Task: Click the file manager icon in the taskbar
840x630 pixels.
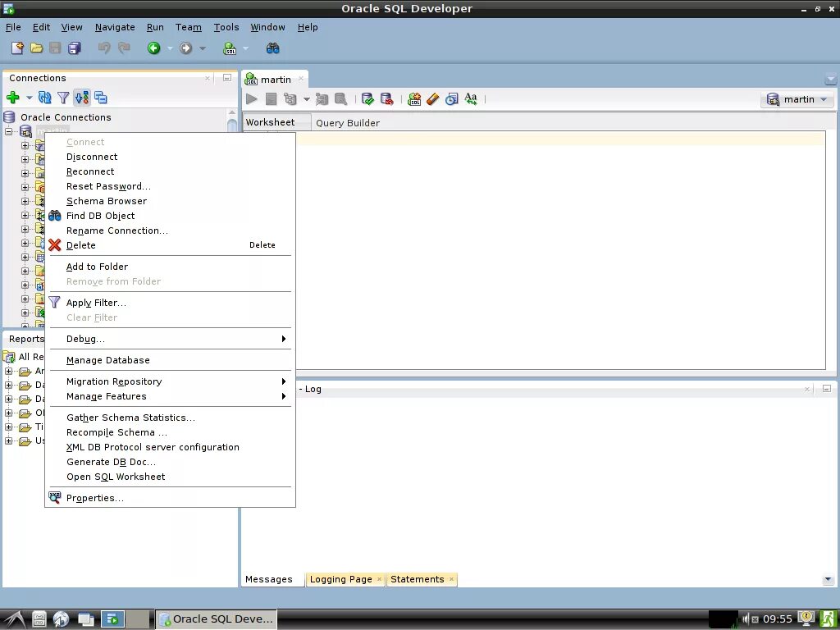Action: tap(39, 619)
